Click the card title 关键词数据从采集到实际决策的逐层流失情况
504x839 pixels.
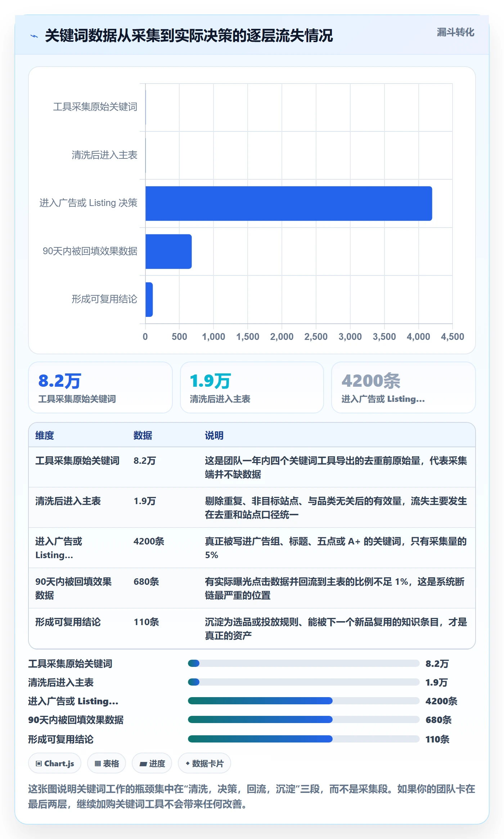coord(189,36)
